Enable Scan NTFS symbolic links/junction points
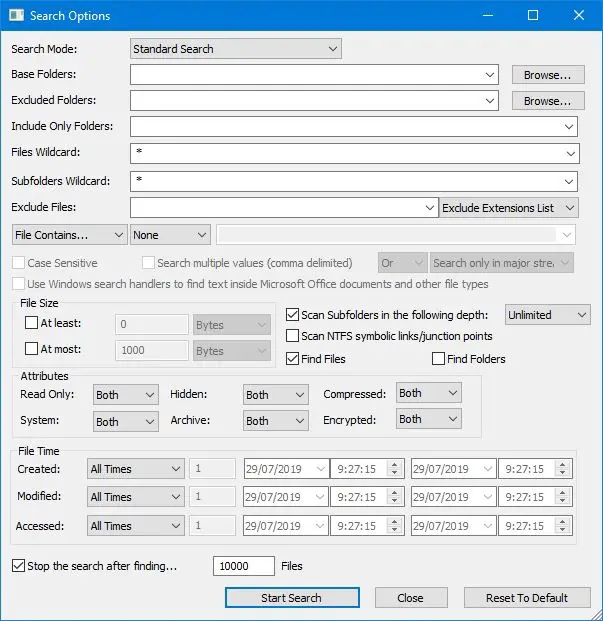Image resolution: width=603 pixels, height=621 pixels. [x=292, y=336]
